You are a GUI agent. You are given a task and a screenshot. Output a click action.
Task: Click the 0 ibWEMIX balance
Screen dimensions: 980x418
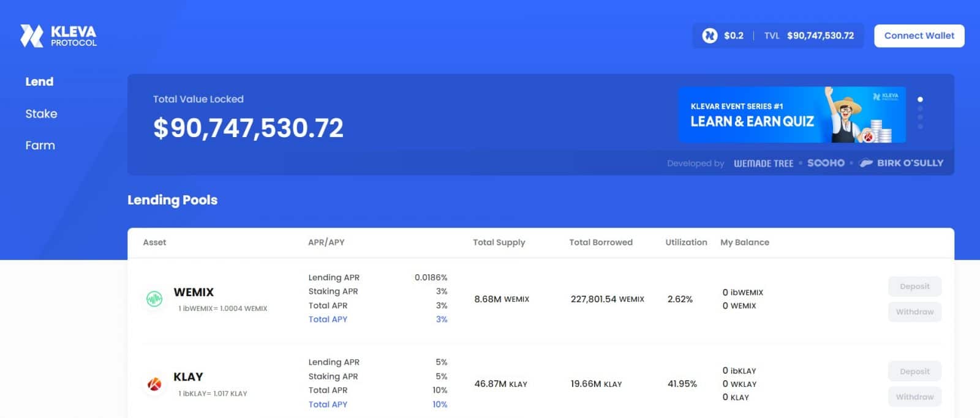(x=743, y=293)
